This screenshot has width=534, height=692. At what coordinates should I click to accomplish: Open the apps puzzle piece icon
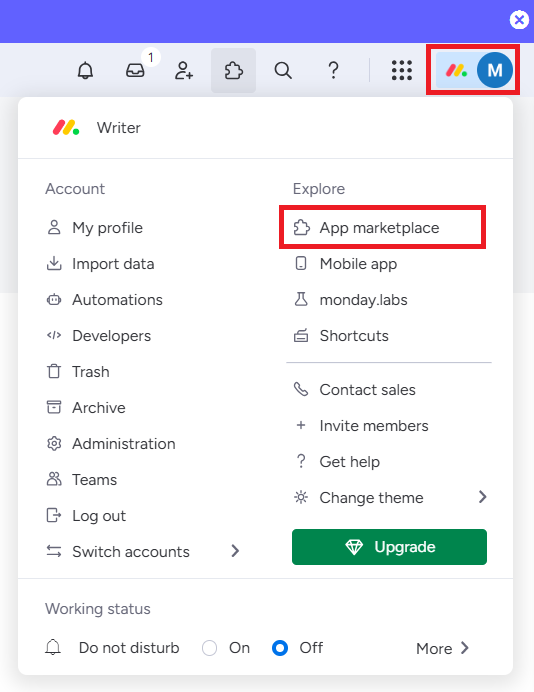[233, 71]
